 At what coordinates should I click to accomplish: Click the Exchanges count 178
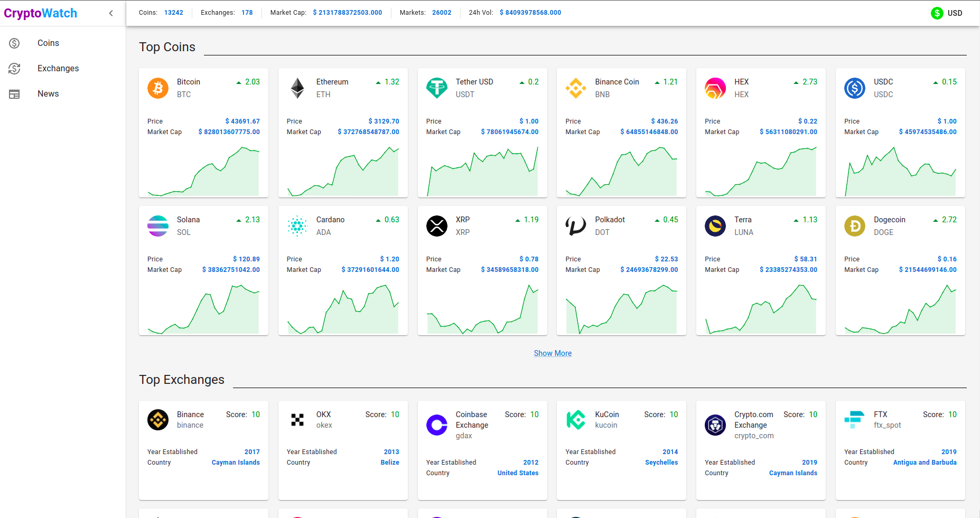click(247, 13)
